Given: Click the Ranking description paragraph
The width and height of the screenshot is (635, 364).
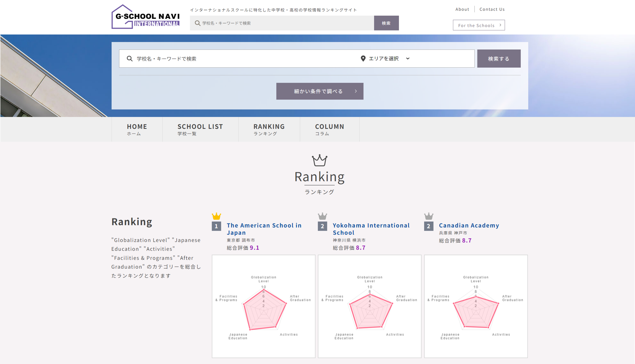Looking at the screenshot, I should 156,258.
